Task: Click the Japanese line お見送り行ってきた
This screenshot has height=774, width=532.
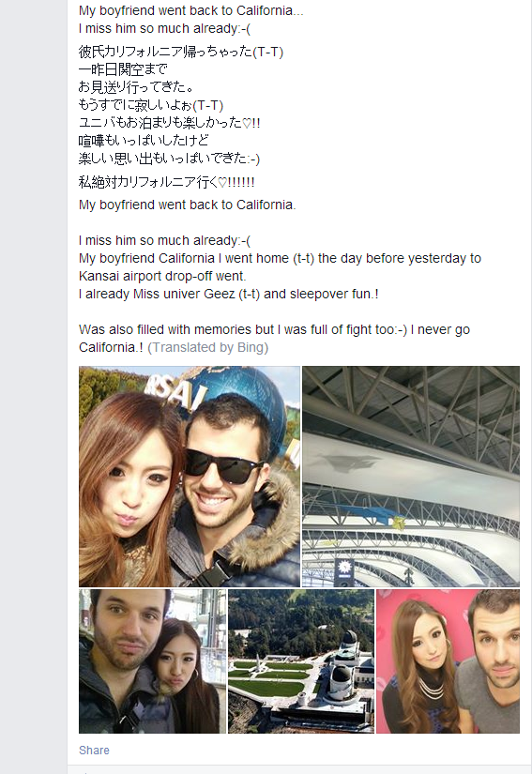Action: coord(136,87)
